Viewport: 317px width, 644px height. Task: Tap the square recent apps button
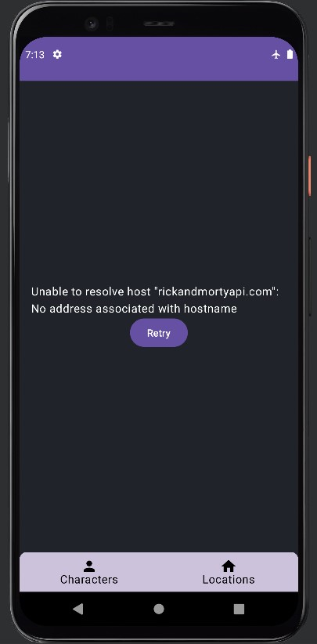click(239, 609)
